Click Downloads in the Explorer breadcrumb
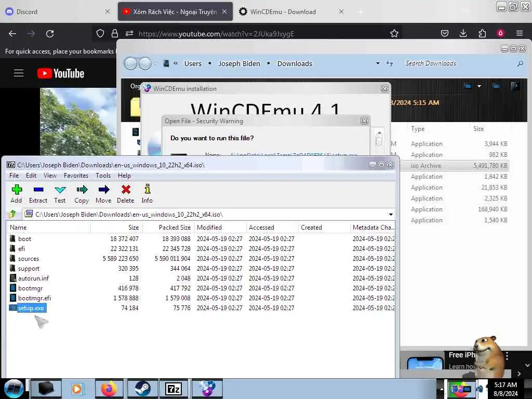532x399 pixels. click(x=295, y=63)
